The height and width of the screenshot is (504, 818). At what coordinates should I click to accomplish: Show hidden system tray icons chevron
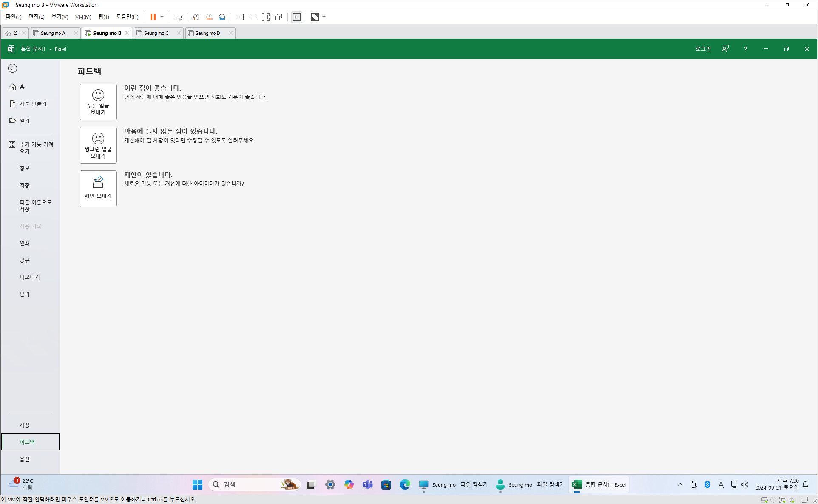point(680,484)
